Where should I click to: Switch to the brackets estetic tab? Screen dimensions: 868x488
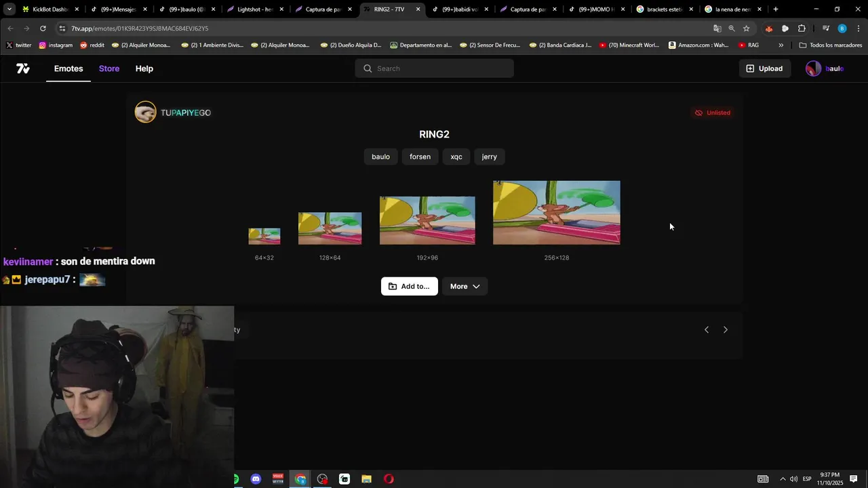coord(665,9)
